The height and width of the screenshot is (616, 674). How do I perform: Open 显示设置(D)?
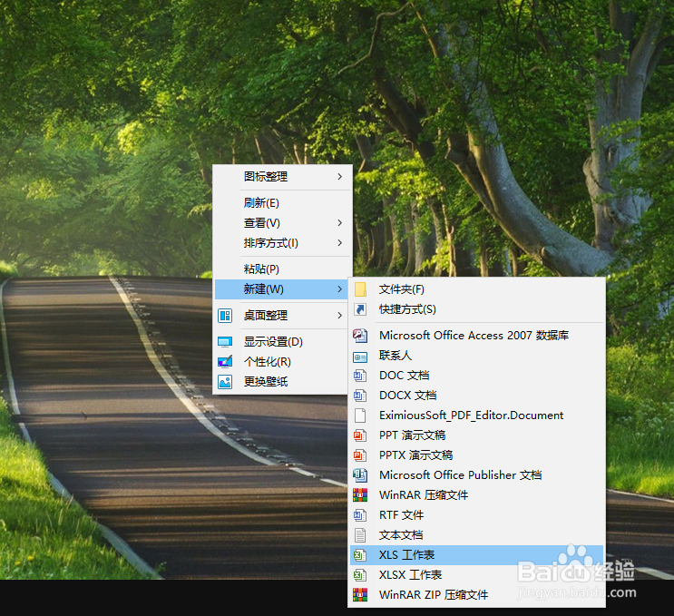282,342
